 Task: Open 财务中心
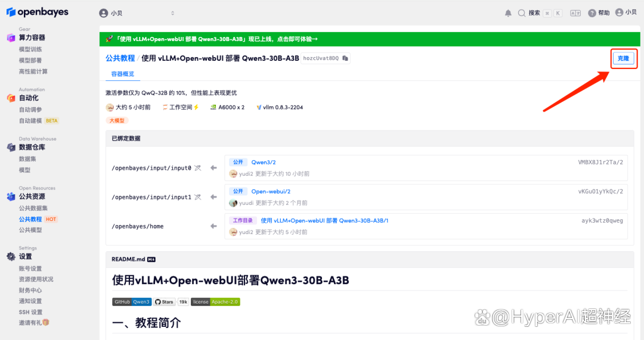[30, 291]
